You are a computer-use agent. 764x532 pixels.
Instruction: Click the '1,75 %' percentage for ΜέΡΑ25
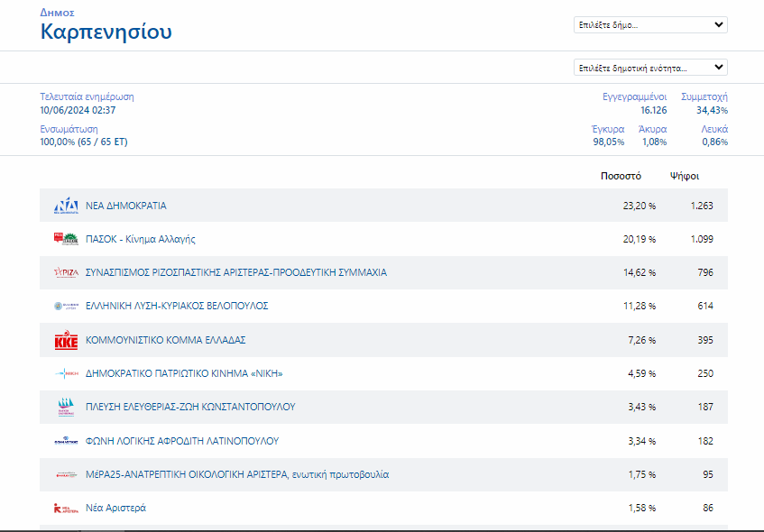coord(641,474)
